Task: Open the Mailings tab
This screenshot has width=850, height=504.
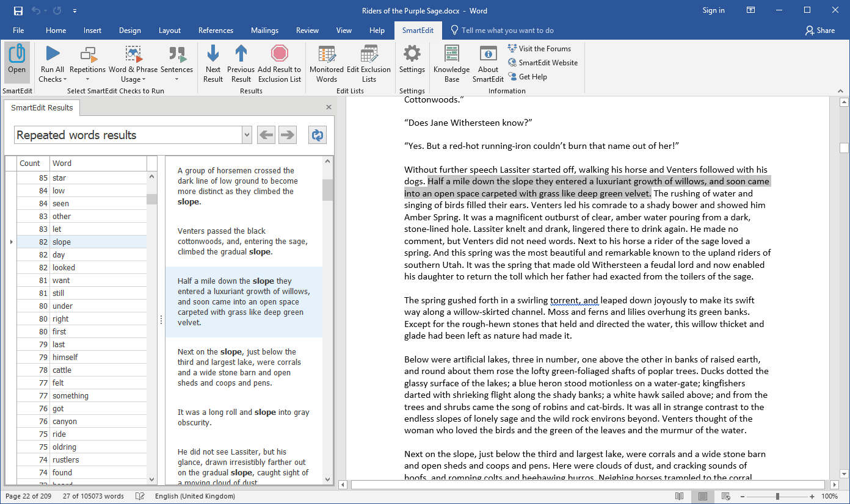Action: (264, 30)
